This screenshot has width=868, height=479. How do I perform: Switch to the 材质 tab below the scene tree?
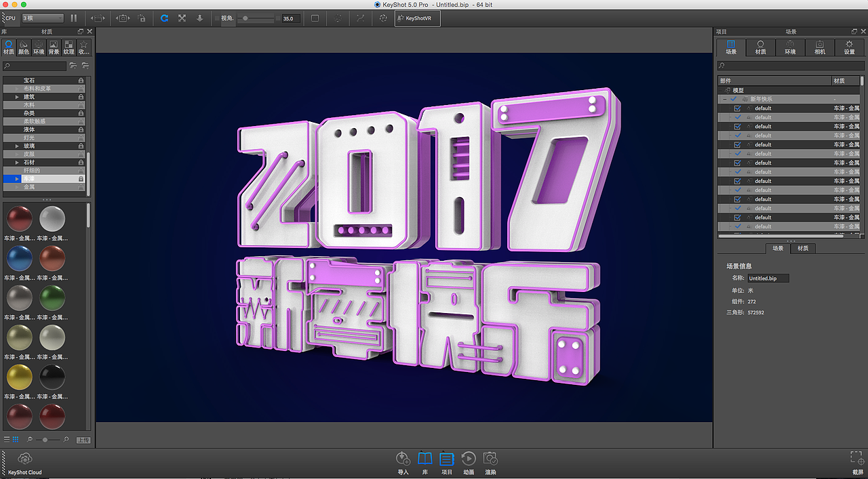803,248
